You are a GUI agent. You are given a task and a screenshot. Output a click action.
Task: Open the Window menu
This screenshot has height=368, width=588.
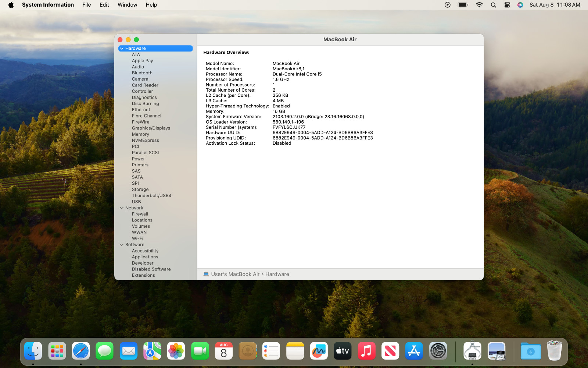pyautogui.click(x=128, y=5)
